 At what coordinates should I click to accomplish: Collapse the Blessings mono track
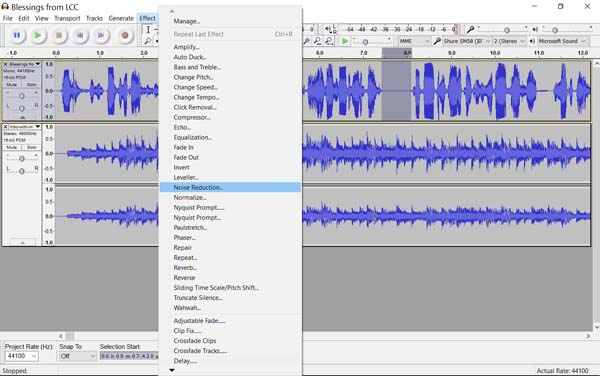[x=23, y=117]
